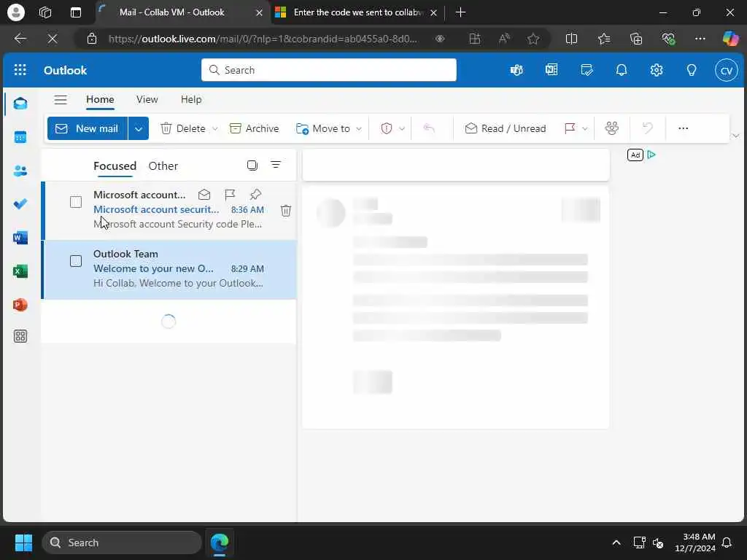Viewport: 747px width, 560px height.
Task: Open the Groups icon in toolbar
Action: point(612,128)
